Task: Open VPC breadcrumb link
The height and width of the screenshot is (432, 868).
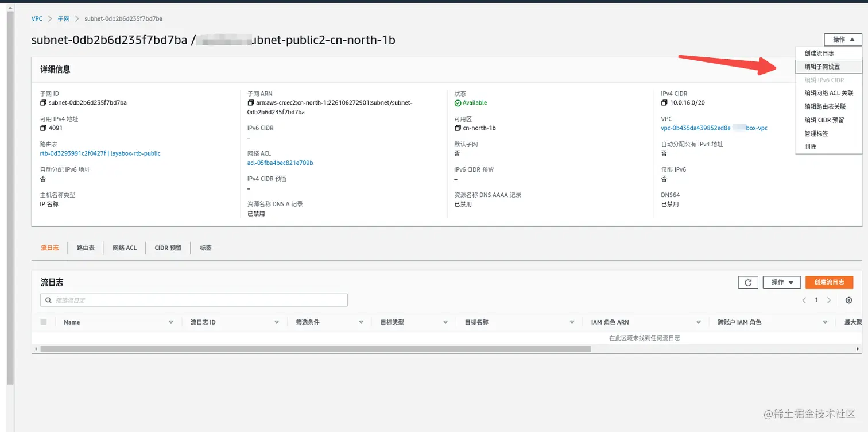Action: tap(37, 18)
